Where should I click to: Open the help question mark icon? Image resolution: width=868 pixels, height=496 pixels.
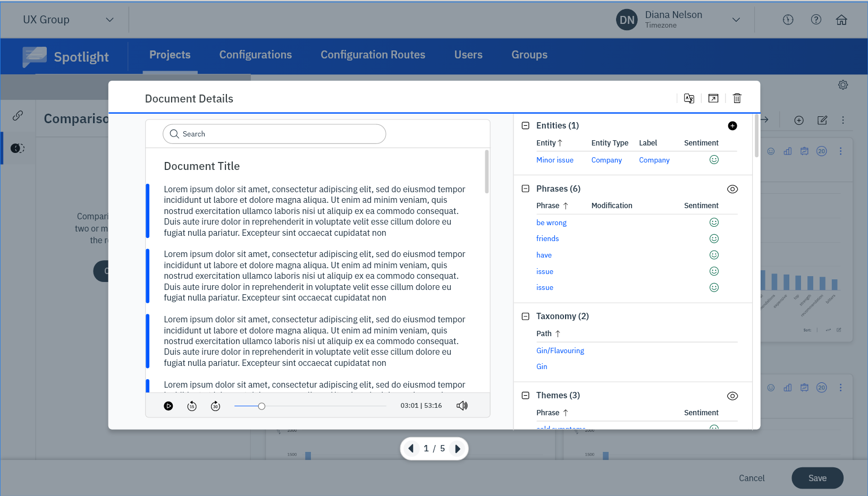click(x=816, y=20)
